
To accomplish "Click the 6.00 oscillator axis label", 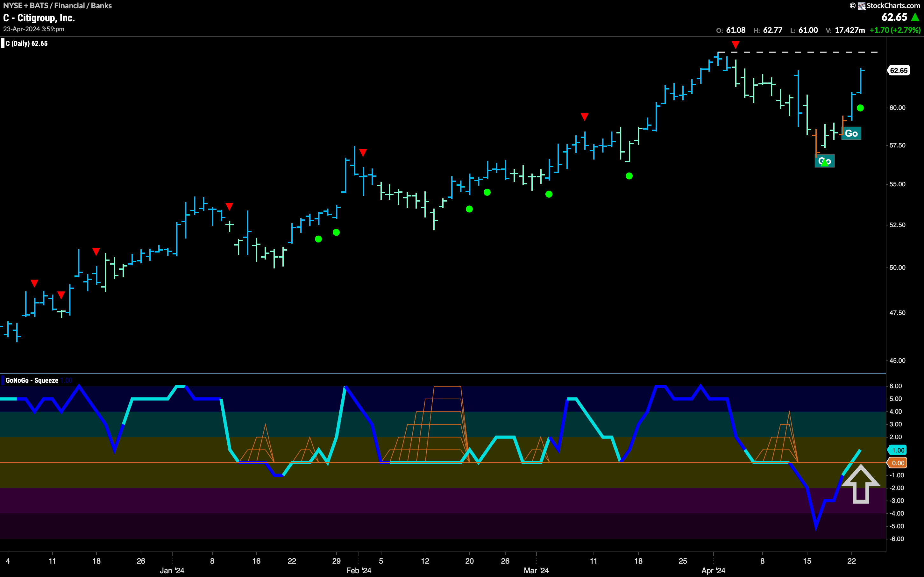I will click(x=896, y=386).
